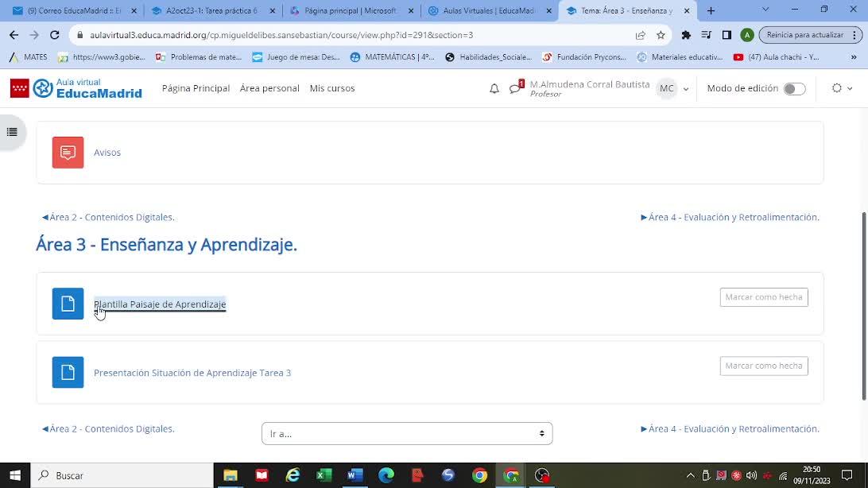Viewport: 868px width, 488px height.
Task: Expand the user menu chevron next to MC
Action: [686, 88]
